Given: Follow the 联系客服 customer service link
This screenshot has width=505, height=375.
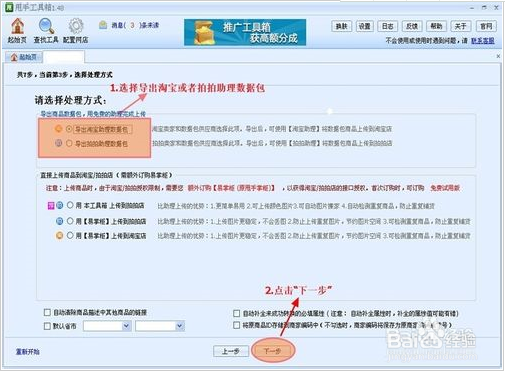Looking at the screenshot, I should pyautogui.click(x=483, y=41).
